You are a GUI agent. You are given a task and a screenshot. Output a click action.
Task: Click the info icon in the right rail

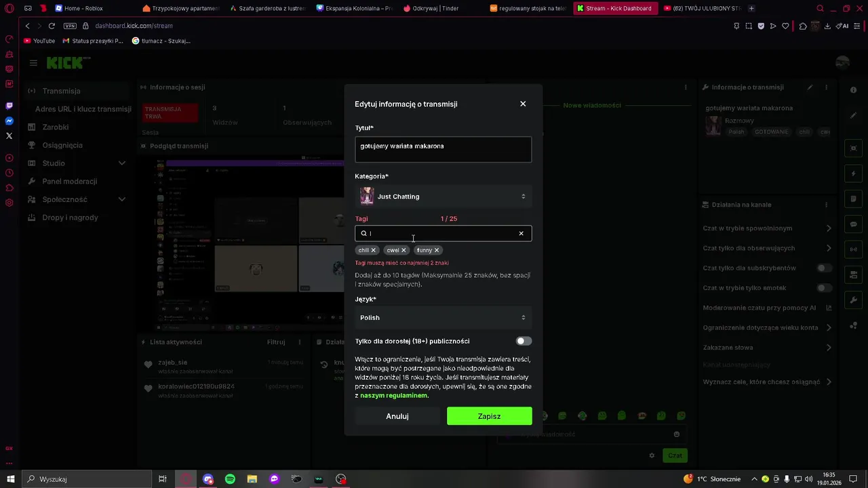(x=853, y=90)
